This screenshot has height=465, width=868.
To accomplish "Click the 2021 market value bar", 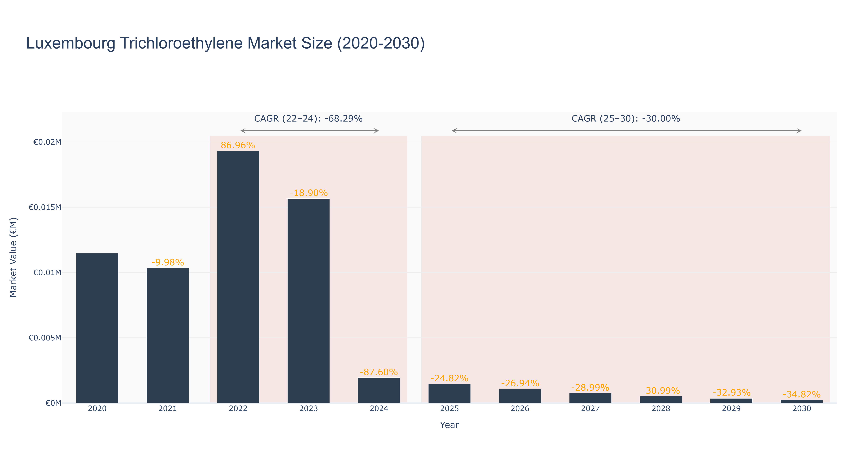I will tap(167, 335).
